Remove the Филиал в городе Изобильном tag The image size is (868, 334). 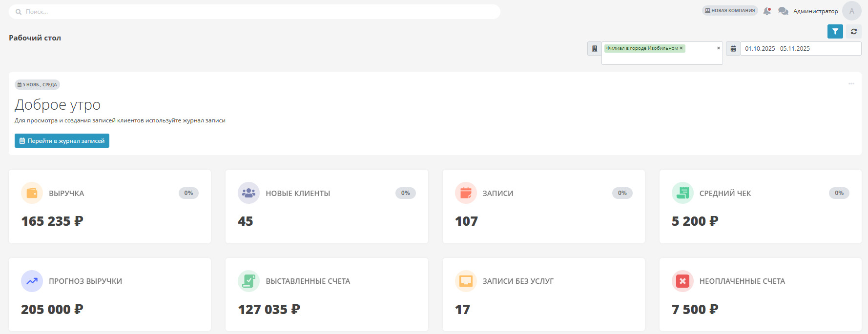(x=681, y=48)
